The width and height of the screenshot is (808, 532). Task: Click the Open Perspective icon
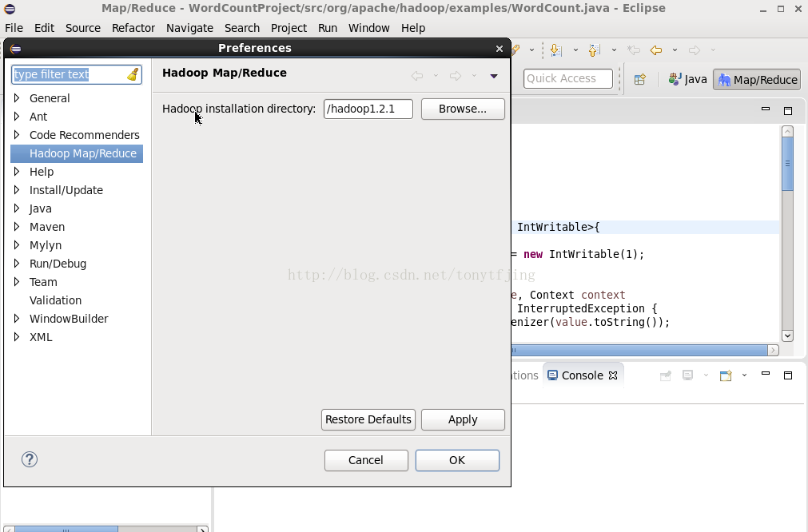(640, 79)
